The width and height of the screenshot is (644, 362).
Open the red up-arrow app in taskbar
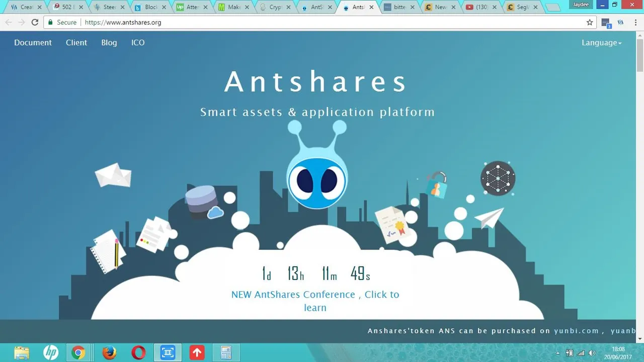tap(197, 352)
